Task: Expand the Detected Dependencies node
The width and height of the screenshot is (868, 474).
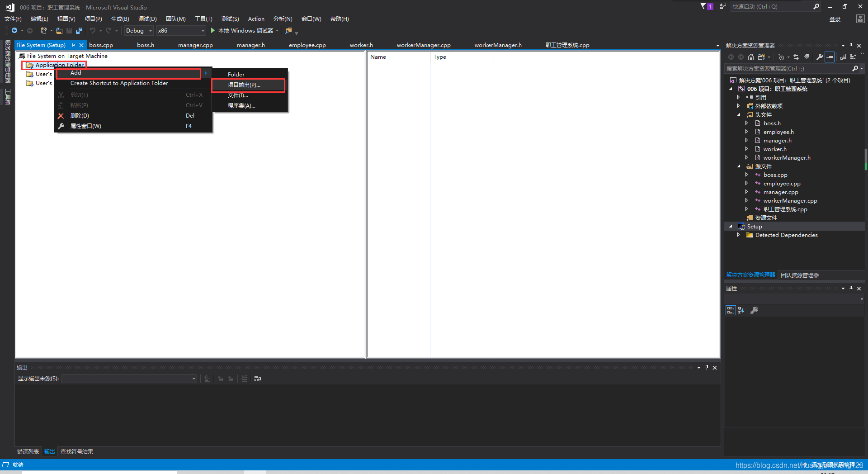Action: point(739,235)
